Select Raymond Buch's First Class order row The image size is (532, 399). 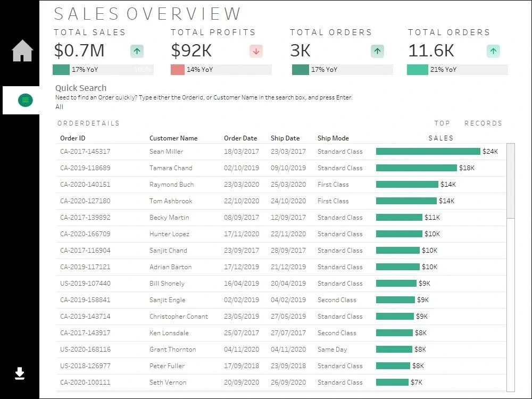[213, 185]
